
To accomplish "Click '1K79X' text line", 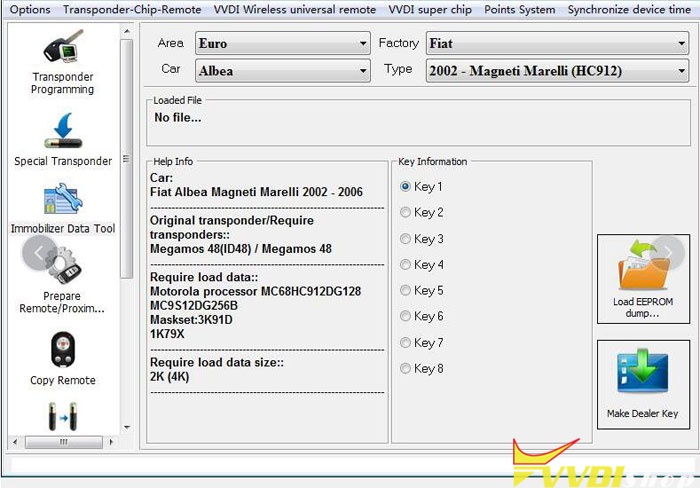I will click(167, 334).
